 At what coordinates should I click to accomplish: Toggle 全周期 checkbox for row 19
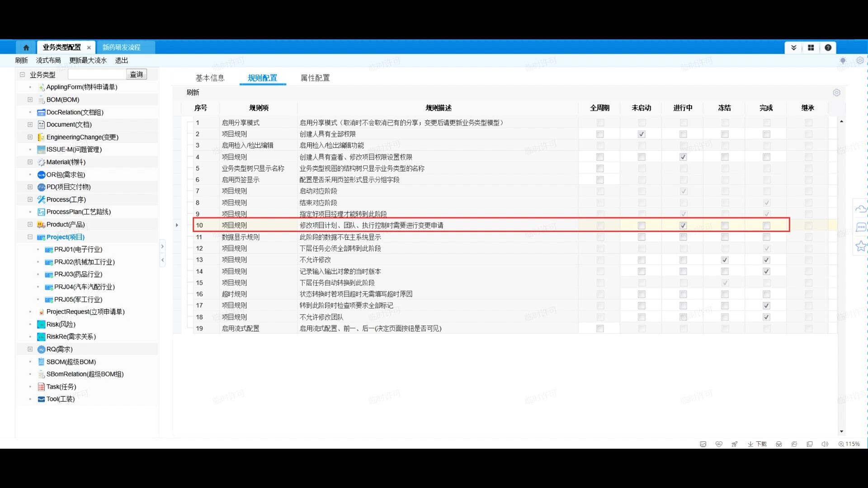pos(600,328)
